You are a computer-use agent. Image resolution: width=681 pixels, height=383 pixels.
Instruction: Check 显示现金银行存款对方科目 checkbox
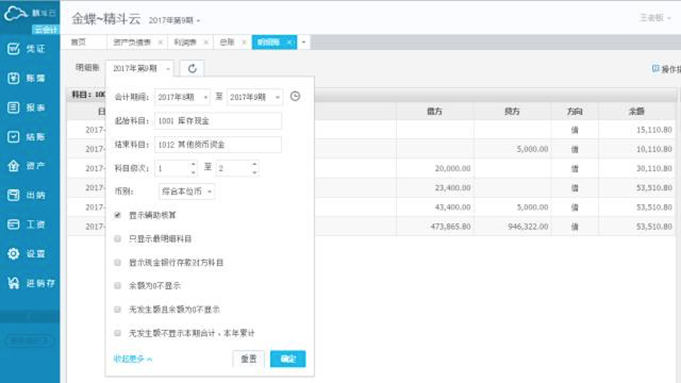tap(118, 262)
